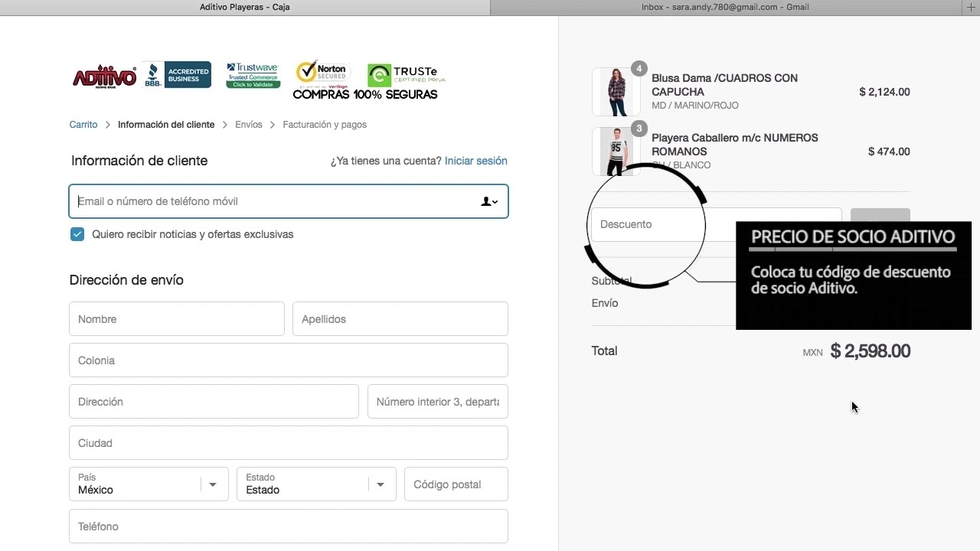Image resolution: width=980 pixels, height=551 pixels.
Task: Click the Ciudad input field
Action: tap(289, 442)
